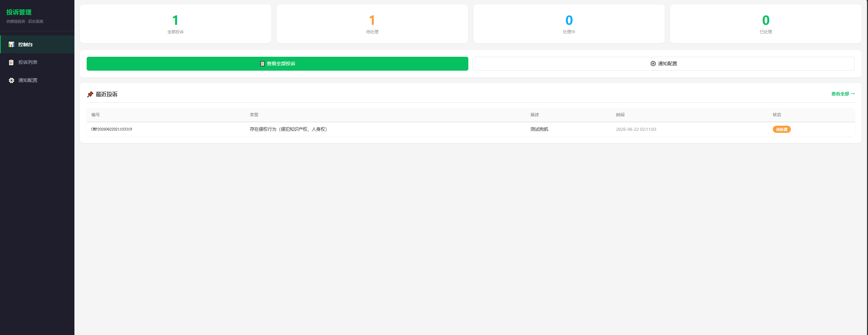Click the white 通知配置 button

[x=663, y=64]
